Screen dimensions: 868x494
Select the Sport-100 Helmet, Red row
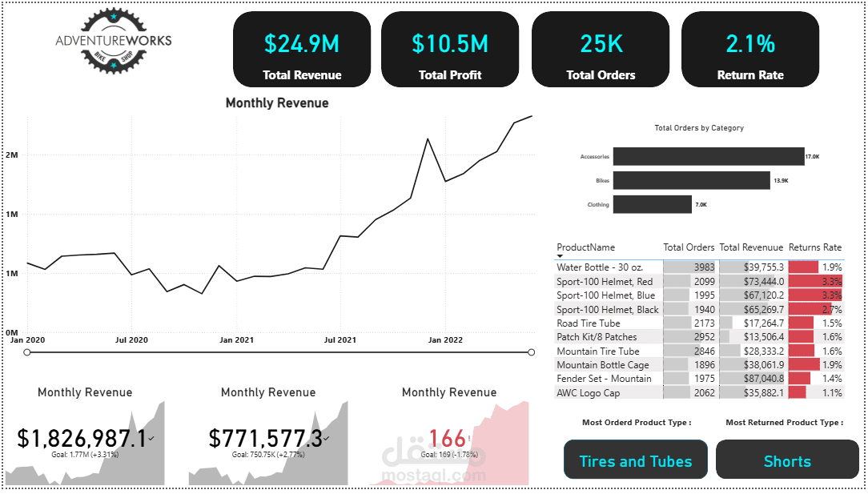click(699, 281)
